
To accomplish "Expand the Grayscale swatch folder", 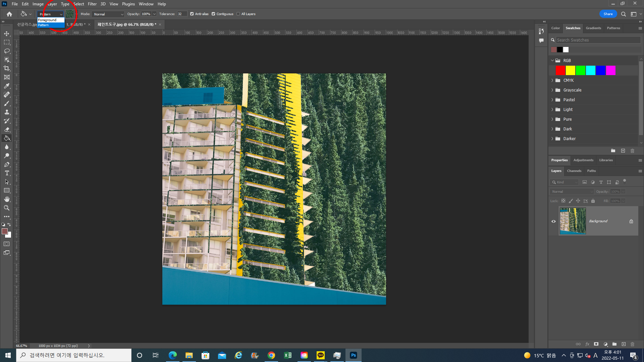I will click(x=552, y=90).
